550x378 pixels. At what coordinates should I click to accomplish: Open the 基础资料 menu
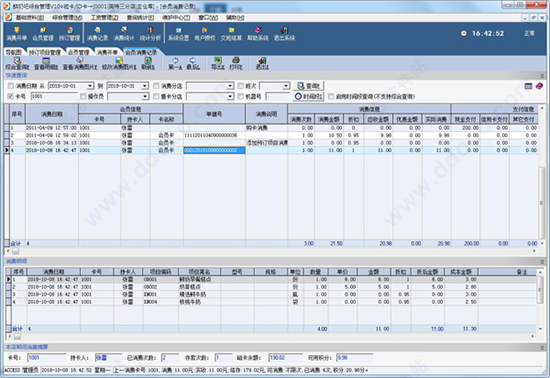click(x=30, y=17)
